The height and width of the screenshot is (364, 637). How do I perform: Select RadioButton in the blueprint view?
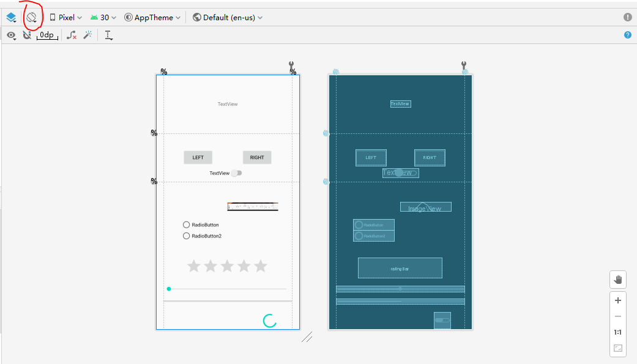point(374,225)
